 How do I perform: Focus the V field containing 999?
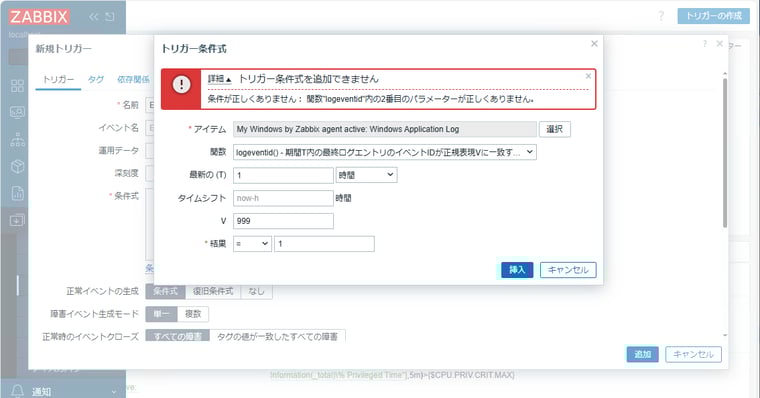[x=283, y=221]
